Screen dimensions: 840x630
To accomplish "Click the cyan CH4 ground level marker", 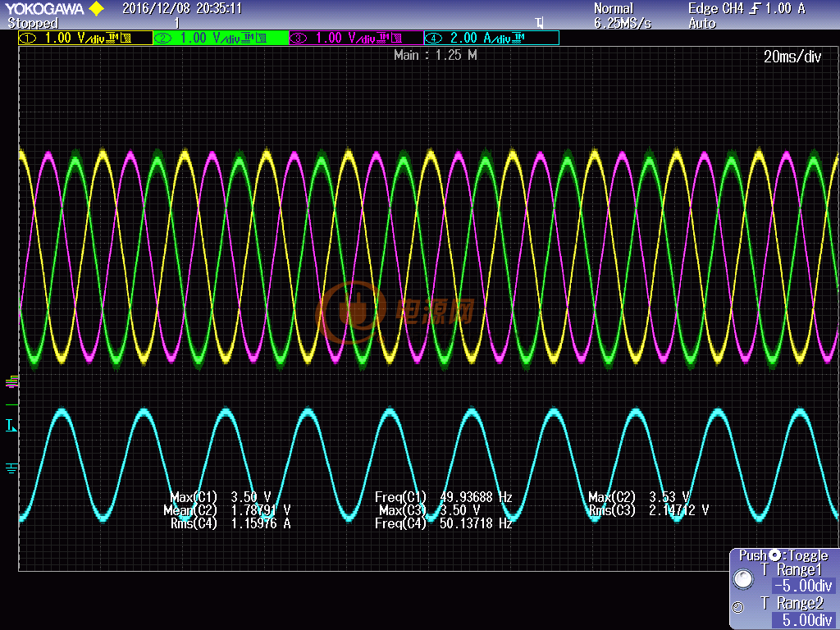I will 11,468.
